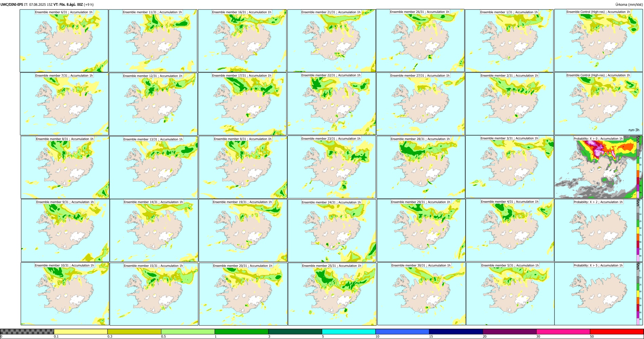Select the Ensemble member 22/31 map panel
Screen dimensions: 644x339
[331, 104]
